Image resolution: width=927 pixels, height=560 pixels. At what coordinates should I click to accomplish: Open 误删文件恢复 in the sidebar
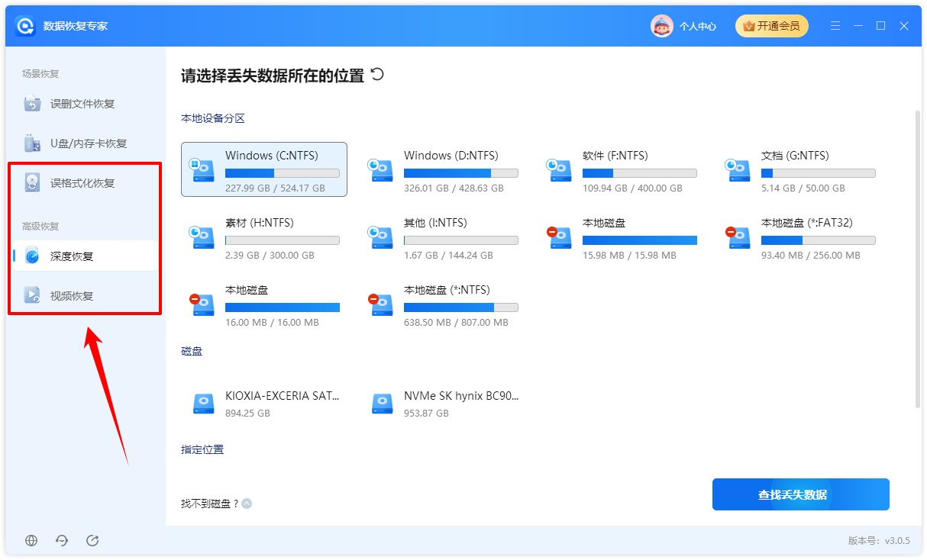pos(86,104)
